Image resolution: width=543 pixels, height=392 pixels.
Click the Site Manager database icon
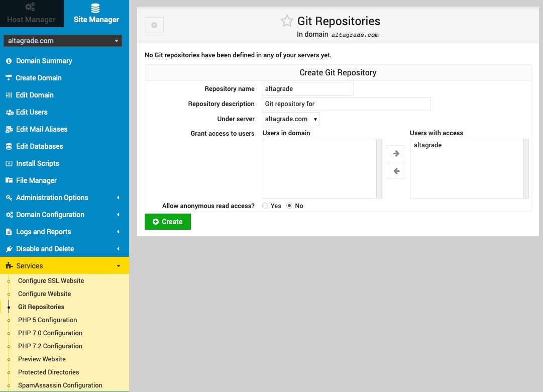tap(95, 8)
